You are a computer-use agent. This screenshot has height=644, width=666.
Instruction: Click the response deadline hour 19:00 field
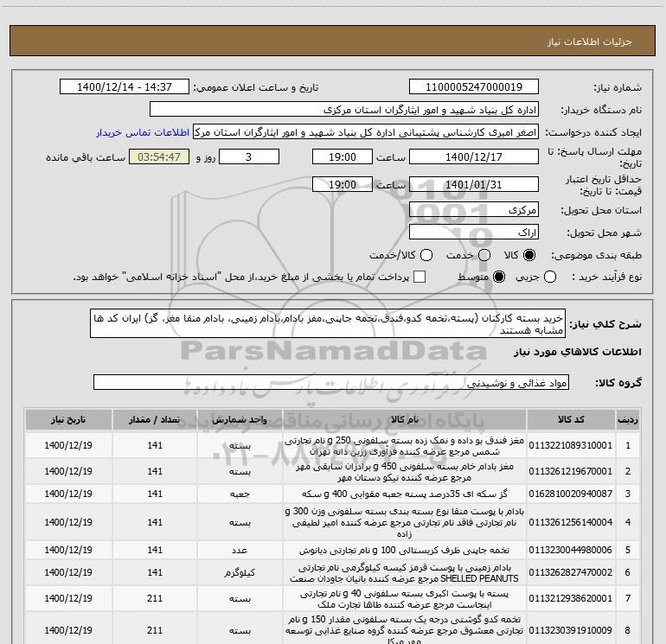343,156
